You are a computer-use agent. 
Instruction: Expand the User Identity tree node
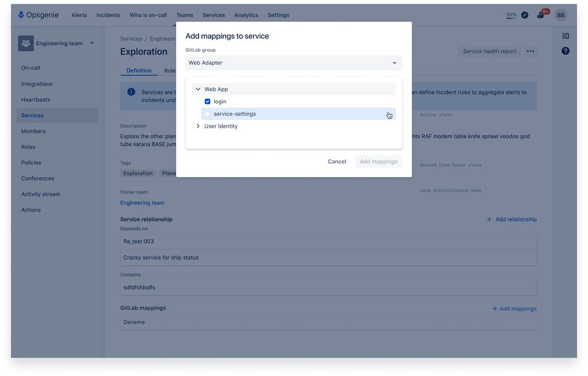tap(198, 126)
